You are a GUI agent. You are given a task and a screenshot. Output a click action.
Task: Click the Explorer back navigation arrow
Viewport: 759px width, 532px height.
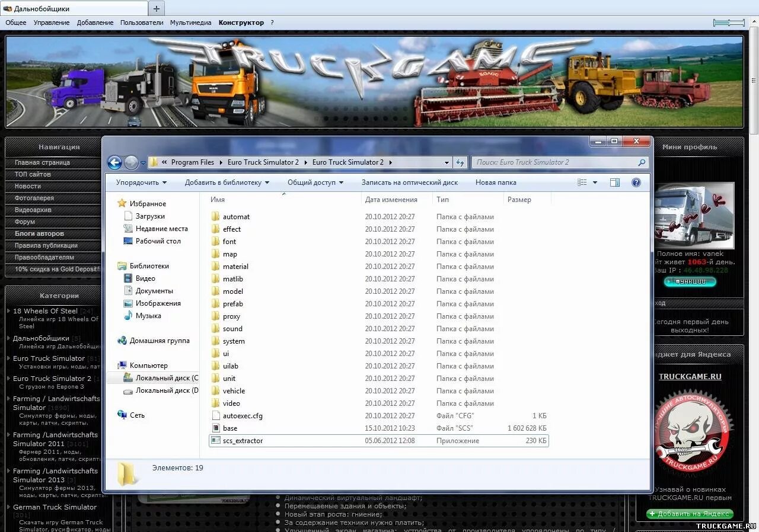tap(114, 162)
